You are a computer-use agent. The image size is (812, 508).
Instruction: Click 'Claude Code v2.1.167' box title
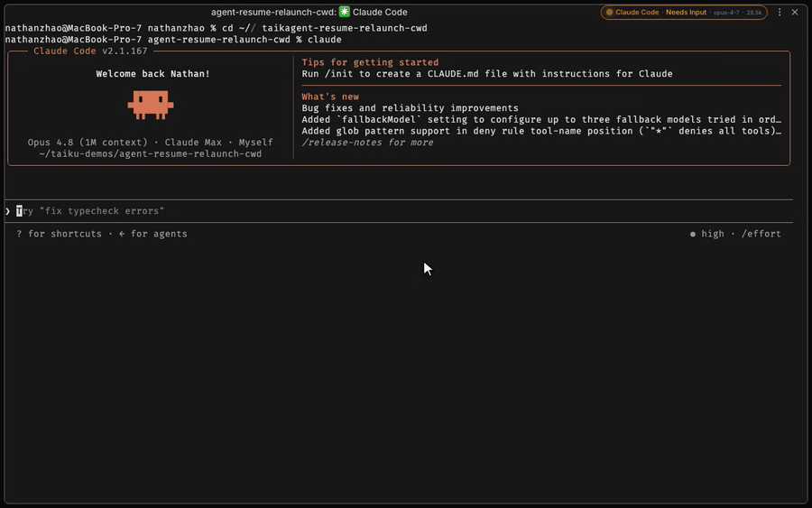click(x=90, y=51)
